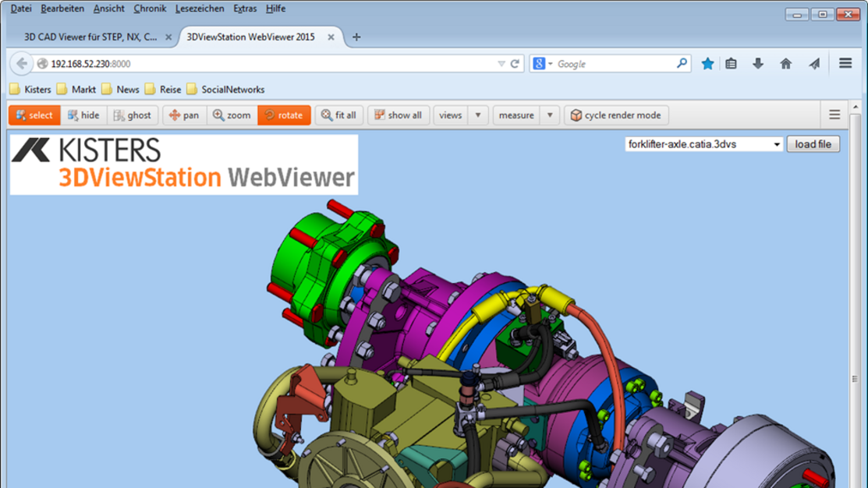The width and height of the screenshot is (868, 488).
Task: Open the Kisters bookmark folder
Action: (30, 89)
